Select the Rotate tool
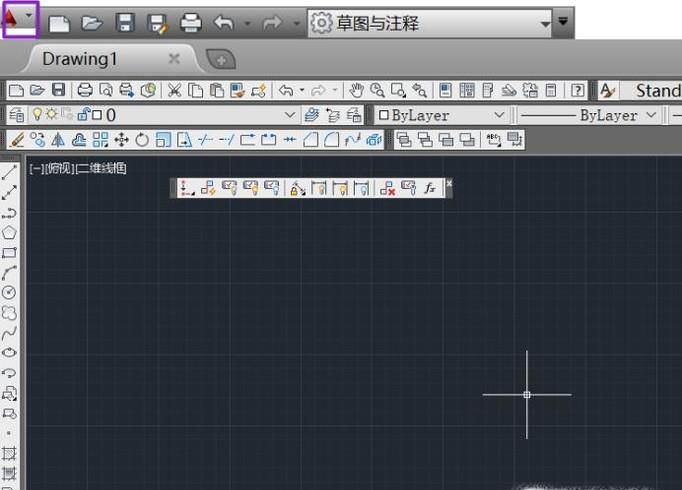 tap(142, 140)
